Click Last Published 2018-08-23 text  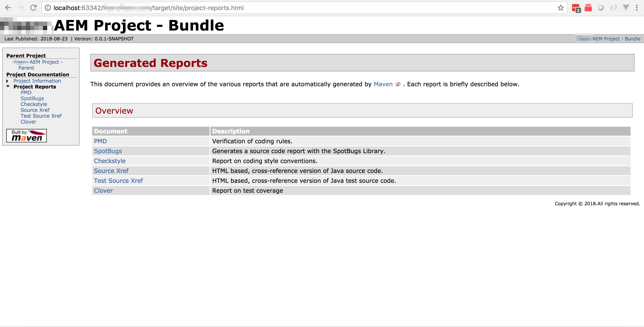pos(36,39)
